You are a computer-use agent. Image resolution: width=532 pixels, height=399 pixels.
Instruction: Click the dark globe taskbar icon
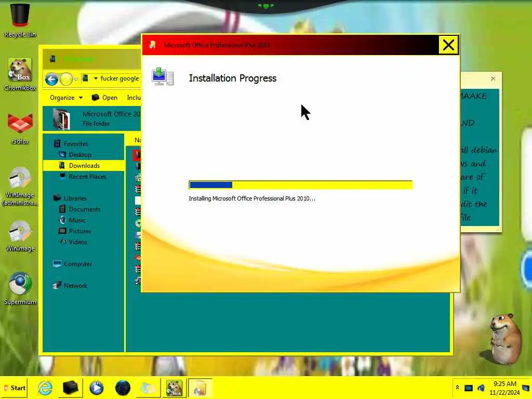123,388
